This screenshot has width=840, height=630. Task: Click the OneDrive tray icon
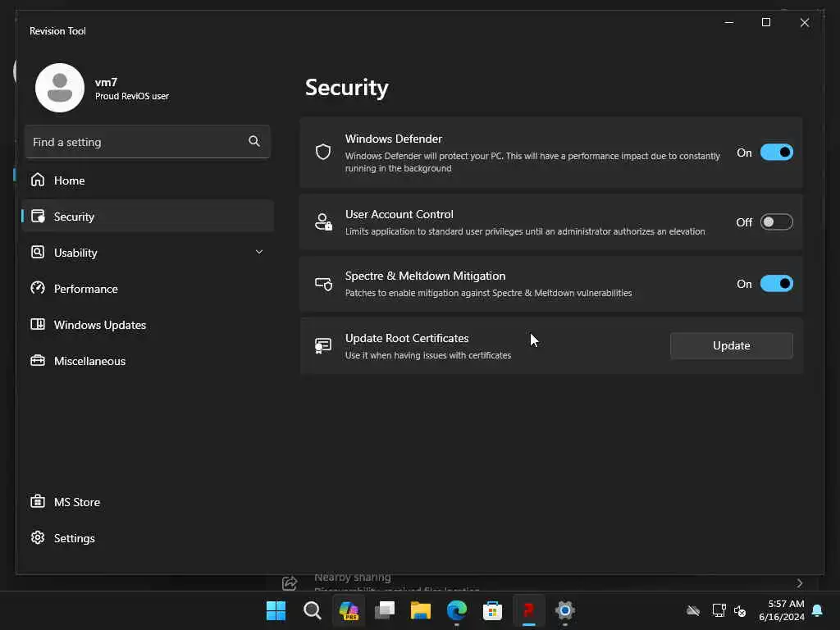click(x=693, y=610)
